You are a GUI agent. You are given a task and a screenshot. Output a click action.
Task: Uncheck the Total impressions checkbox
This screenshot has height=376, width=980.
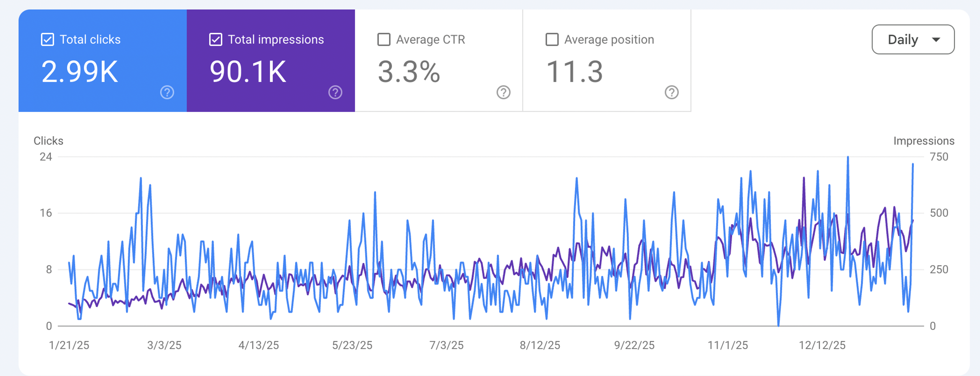216,40
